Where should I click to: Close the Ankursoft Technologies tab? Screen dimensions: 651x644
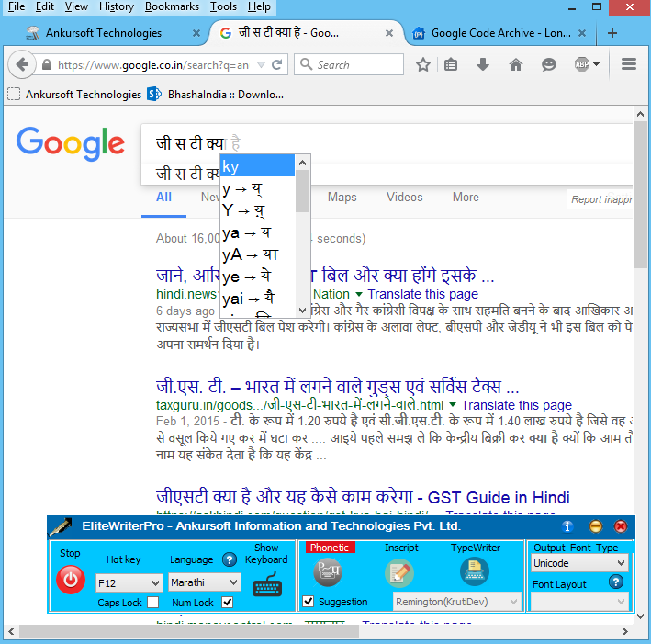click(x=196, y=33)
